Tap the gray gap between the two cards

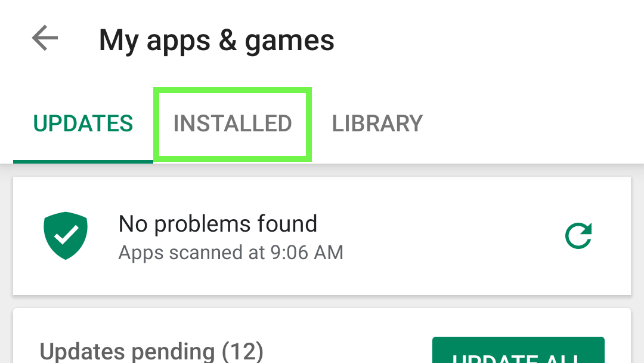tap(322, 302)
